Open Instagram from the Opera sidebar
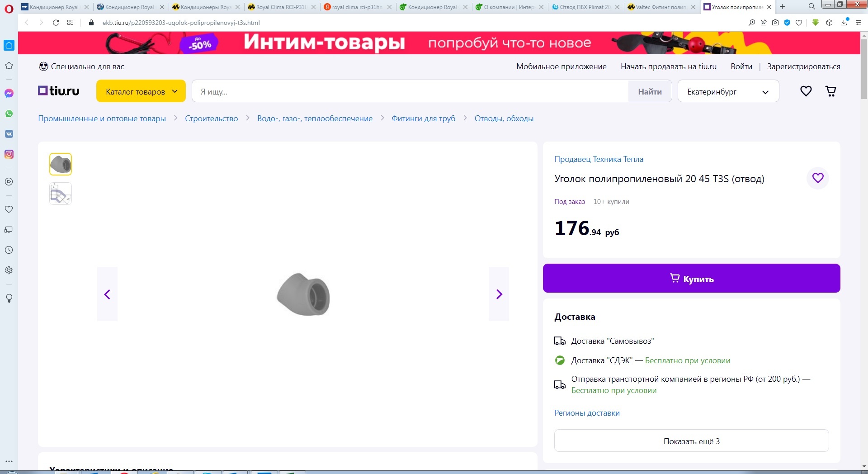The height and width of the screenshot is (474, 868). click(9, 154)
